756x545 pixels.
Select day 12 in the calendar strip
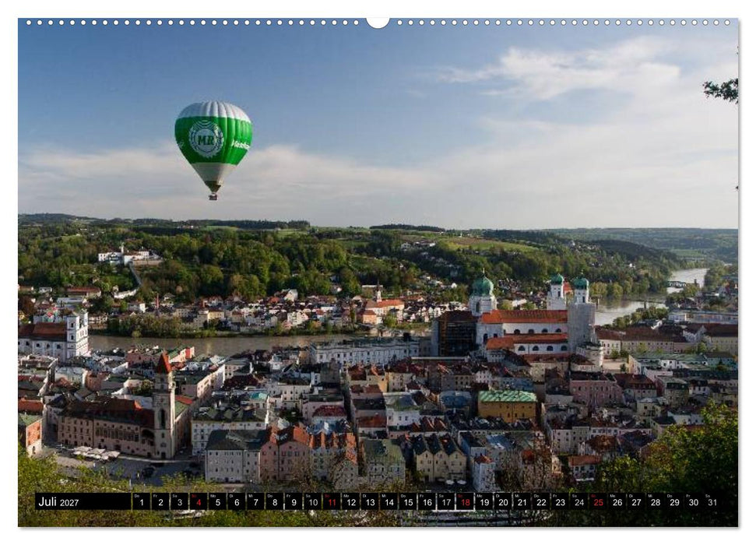point(350,501)
